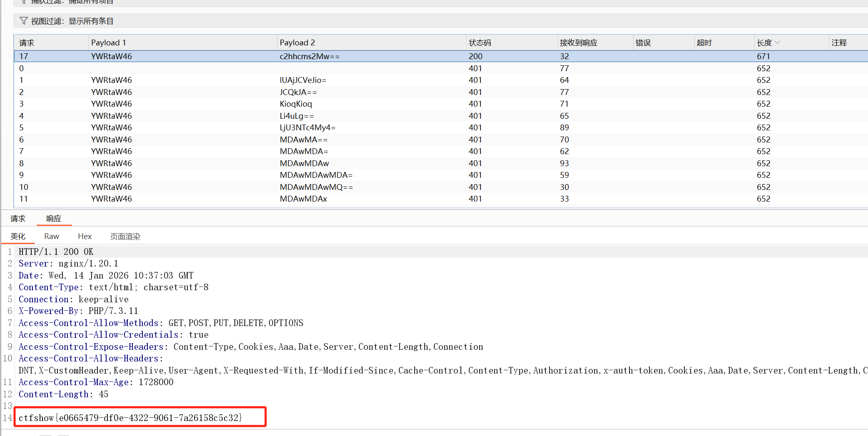Click the Connection keep-alive header line
Screen dimensions: 868x436
point(74,299)
